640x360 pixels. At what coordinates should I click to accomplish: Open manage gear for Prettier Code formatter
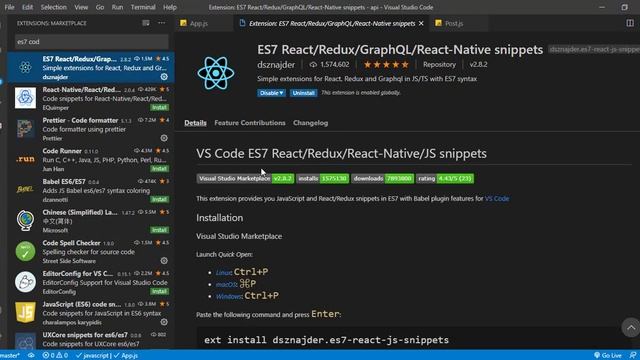tap(164, 138)
